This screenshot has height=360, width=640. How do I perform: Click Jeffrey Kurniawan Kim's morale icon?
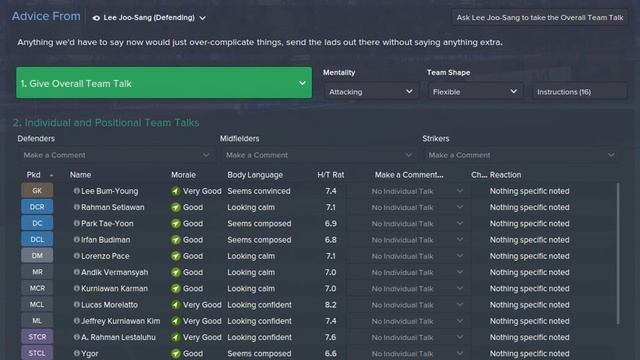coord(176,321)
